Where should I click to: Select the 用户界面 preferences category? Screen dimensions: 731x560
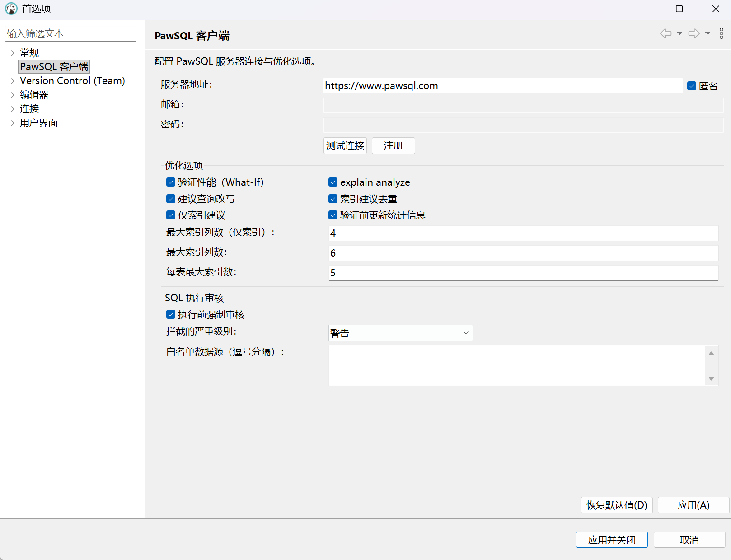(39, 123)
